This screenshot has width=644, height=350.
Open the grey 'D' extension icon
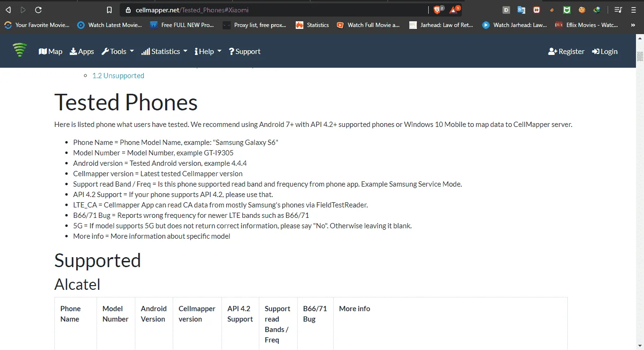point(506,9)
